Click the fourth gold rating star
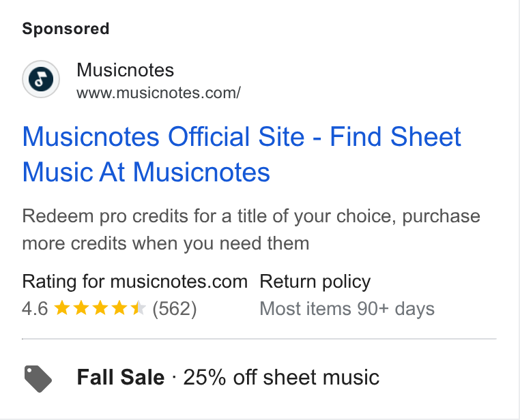 (x=119, y=308)
